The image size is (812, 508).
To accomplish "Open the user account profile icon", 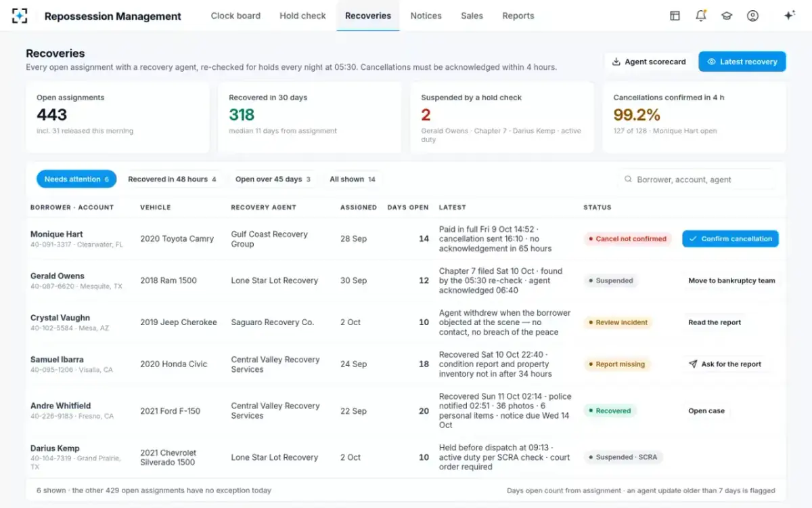I will click(752, 16).
